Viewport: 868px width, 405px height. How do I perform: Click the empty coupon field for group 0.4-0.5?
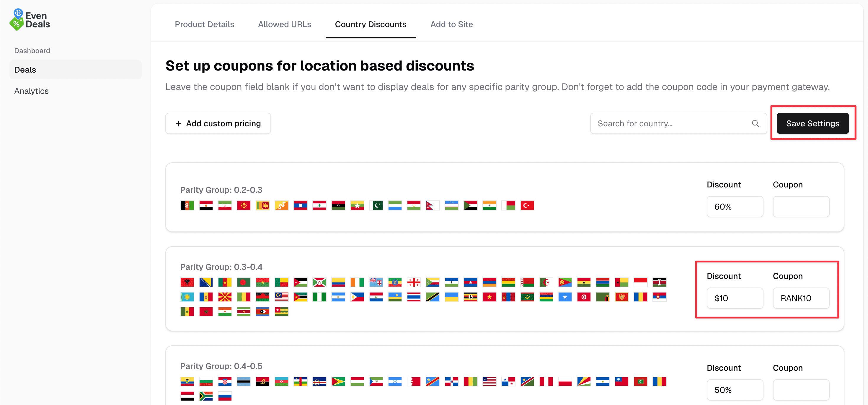pos(801,390)
